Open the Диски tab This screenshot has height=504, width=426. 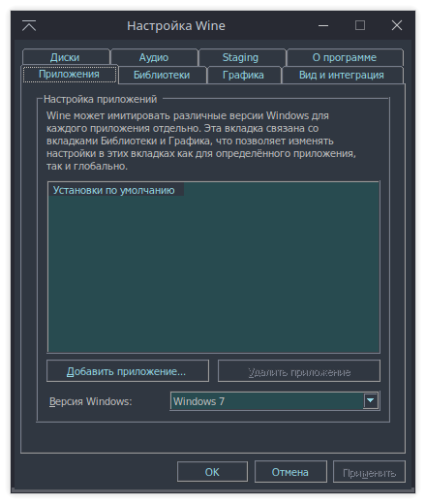coord(66,57)
